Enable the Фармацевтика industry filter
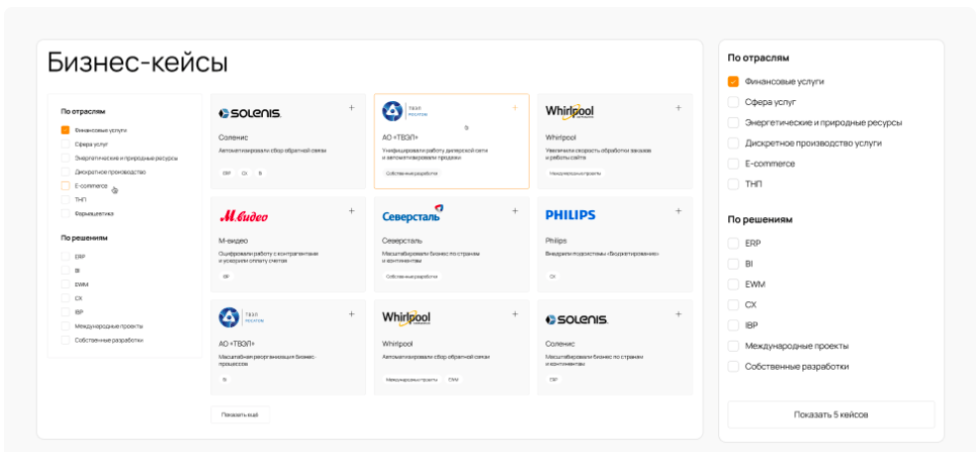Screen dimensions: 980x452 (65, 213)
